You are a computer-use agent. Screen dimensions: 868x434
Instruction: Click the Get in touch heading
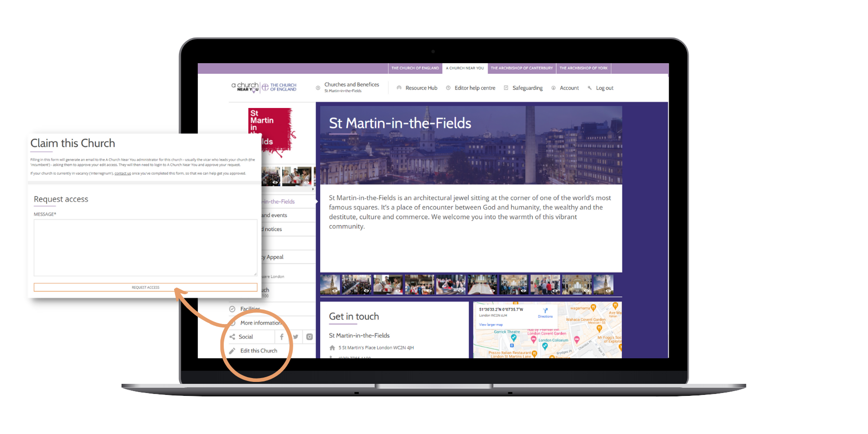click(x=354, y=316)
